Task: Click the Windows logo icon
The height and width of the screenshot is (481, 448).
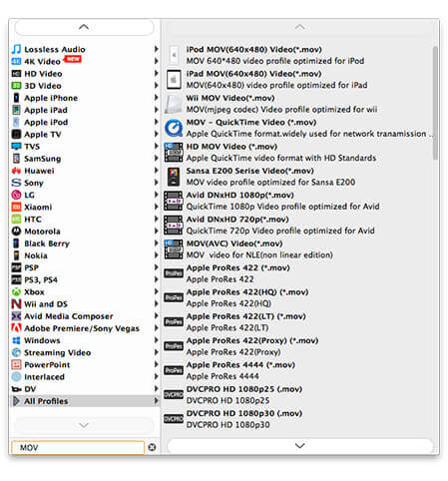Action: 16,340
